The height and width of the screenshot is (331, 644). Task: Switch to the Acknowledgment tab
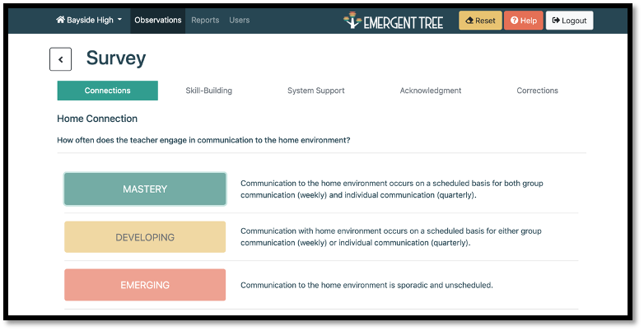click(430, 91)
